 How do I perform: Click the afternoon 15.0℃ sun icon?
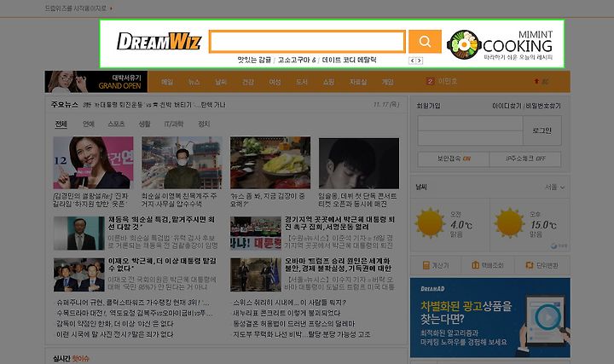coord(508,222)
